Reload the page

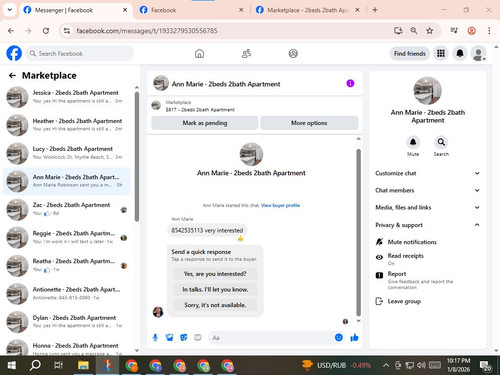click(x=46, y=31)
